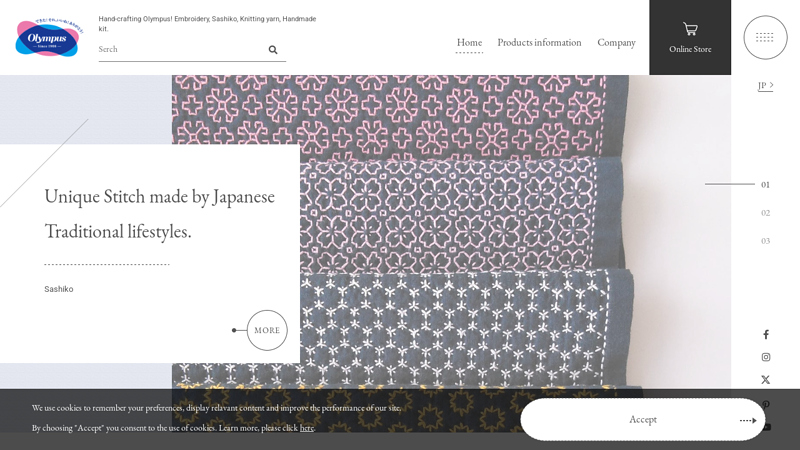Switch language to JP
Viewport: 800px width, 450px height.
(x=765, y=85)
